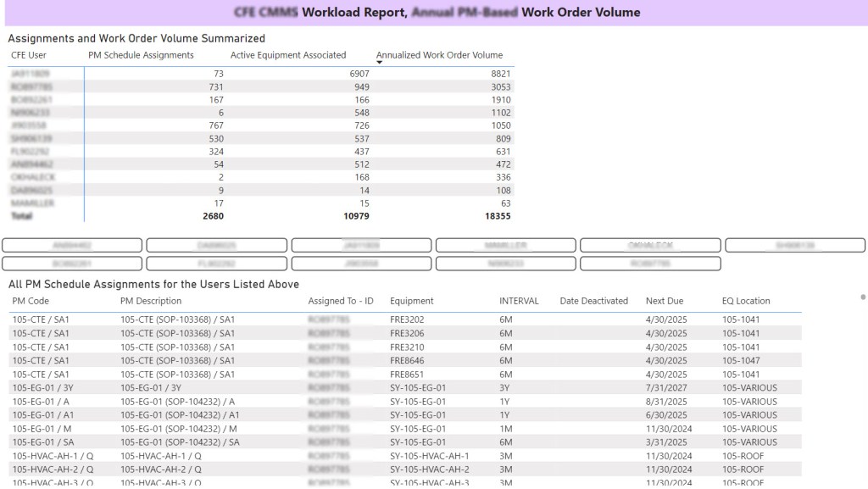Toggle the ROB97785 user slicer button

(x=650, y=264)
